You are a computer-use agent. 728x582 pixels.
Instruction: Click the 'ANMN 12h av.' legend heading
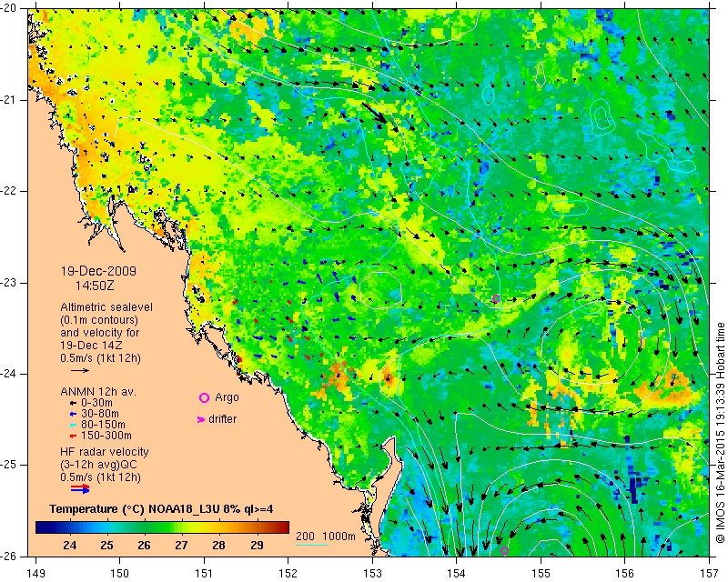(x=98, y=391)
